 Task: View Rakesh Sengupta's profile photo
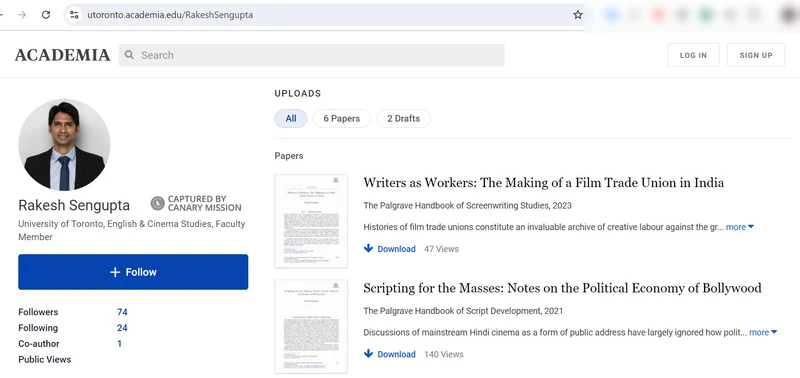tap(64, 145)
